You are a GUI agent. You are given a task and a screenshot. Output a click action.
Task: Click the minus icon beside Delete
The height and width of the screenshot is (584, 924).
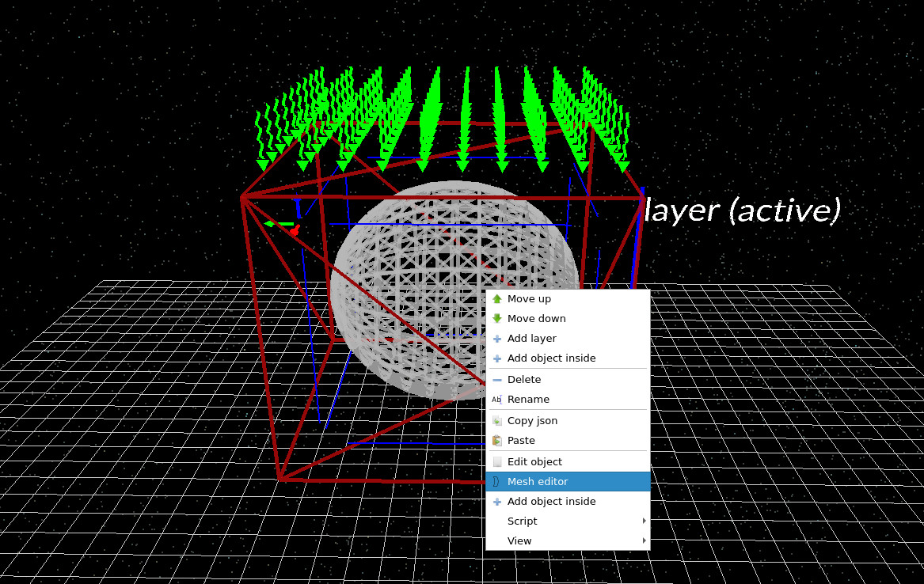pyautogui.click(x=497, y=379)
